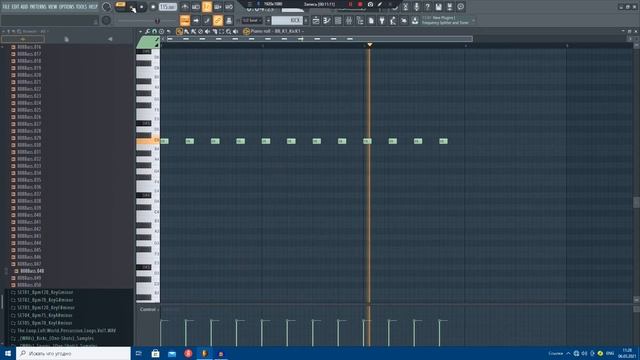Open the FILE menu
The height and width of the screenshot is (360, 640).
(6, 7)
